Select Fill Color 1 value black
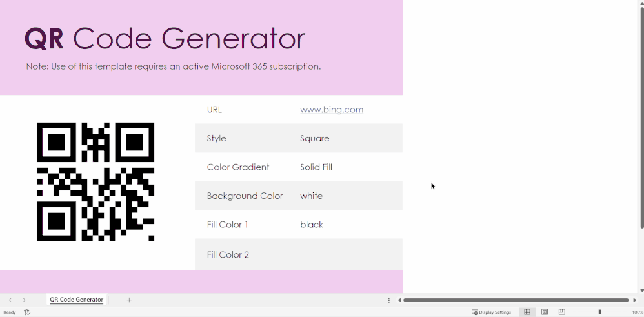The width and height of the screenshot is (644, 317). 312,225
